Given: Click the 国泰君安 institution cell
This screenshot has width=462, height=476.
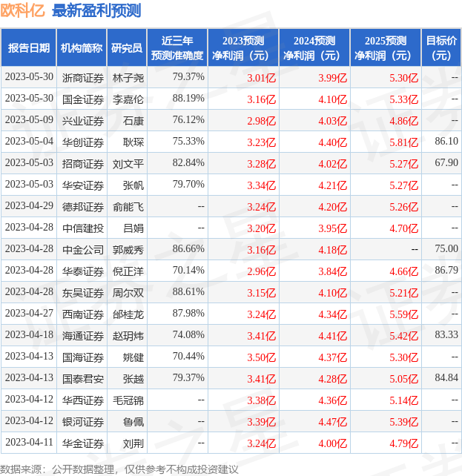Looking at the screenshot, I should coord(83,379).
